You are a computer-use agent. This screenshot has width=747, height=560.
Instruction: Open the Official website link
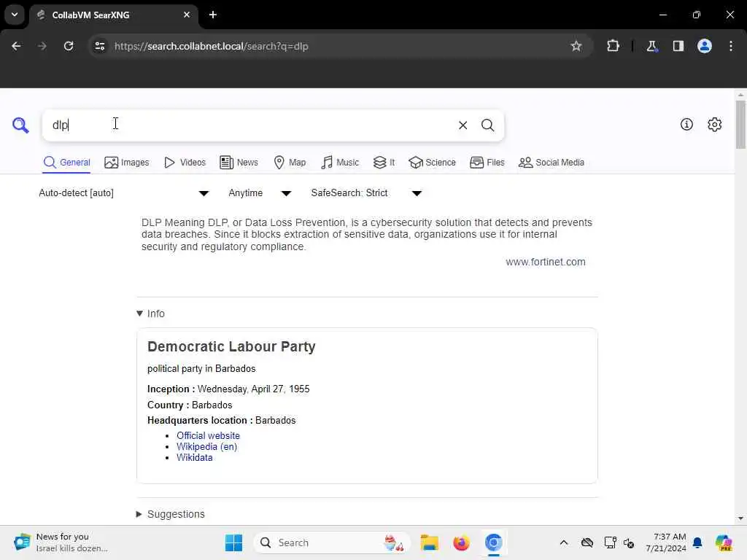[x=208, y=436]
